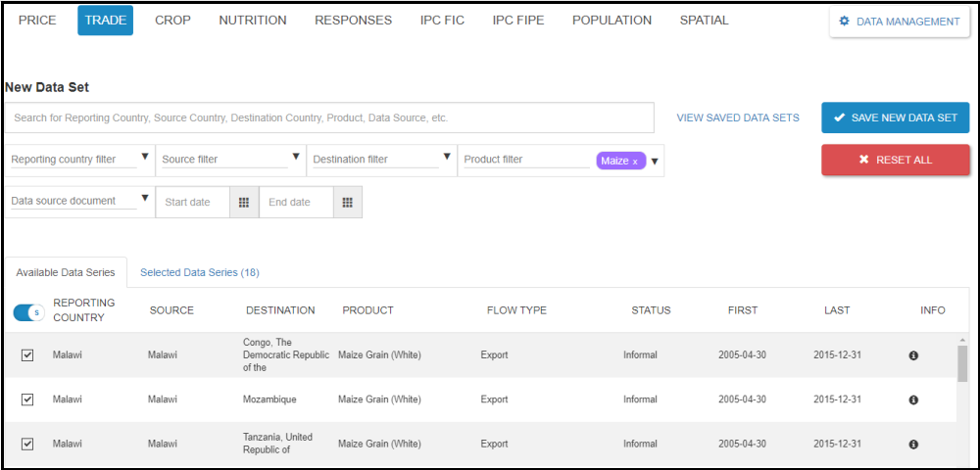Expand the Destination filter dropdown
This screenshot has height=470, width=980.
tap(447, 157)
